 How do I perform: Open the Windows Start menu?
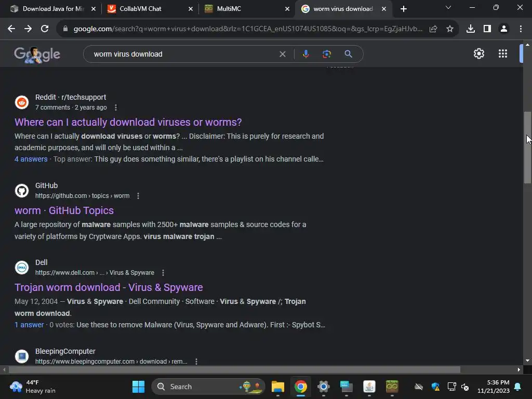[x=138, y=387]
